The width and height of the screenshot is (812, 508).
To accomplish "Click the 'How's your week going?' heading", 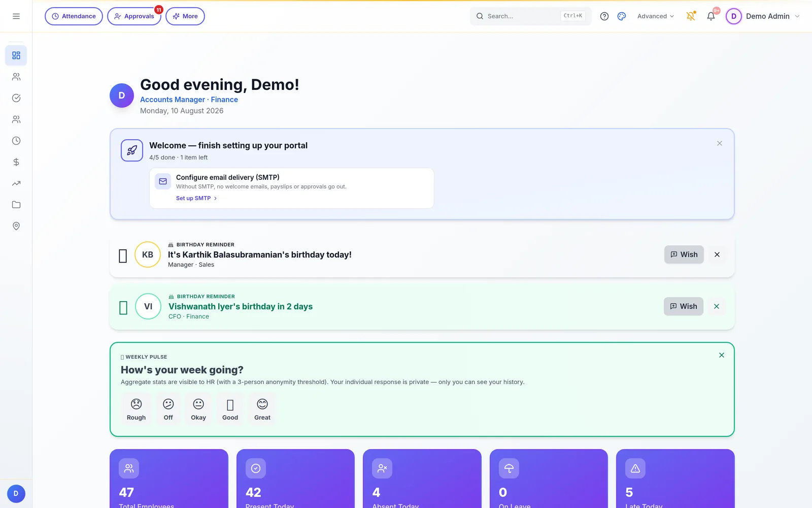I will [x=182, y=370].
